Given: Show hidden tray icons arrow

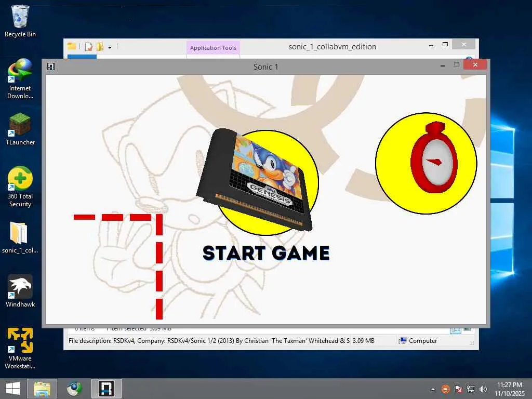Looking at the screenshot, I should [x=433, y=389].
